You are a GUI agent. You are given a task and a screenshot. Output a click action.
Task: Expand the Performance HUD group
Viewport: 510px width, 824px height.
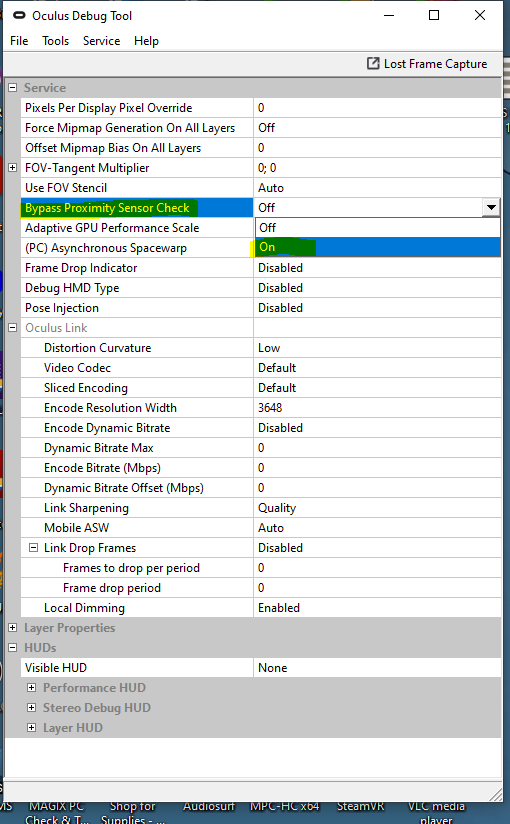click(32, 687)
